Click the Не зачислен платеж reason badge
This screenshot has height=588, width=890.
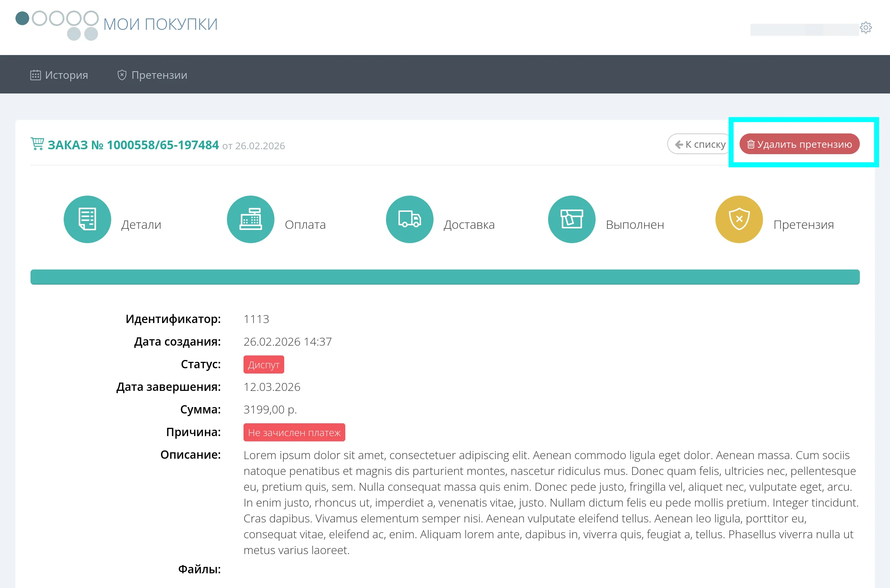point(294,433)
